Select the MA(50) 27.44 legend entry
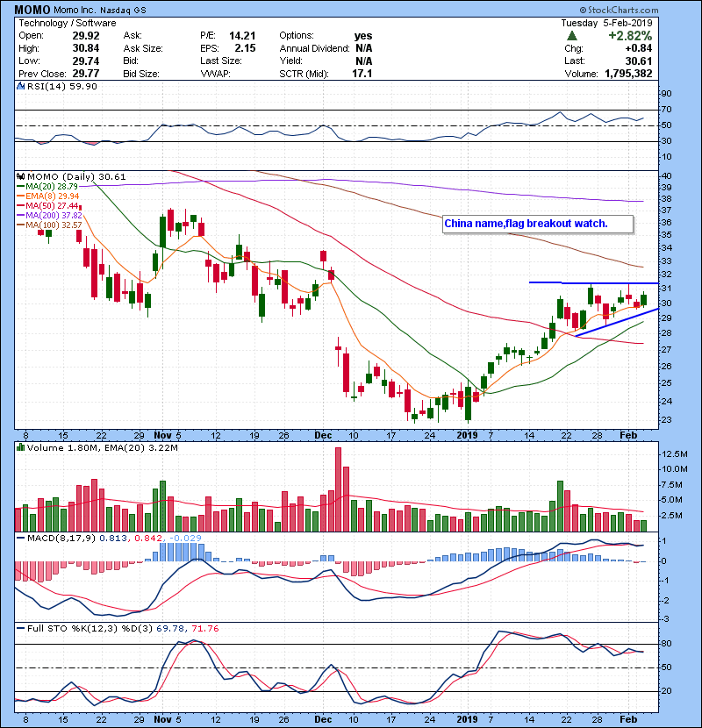 pos(47,205)
